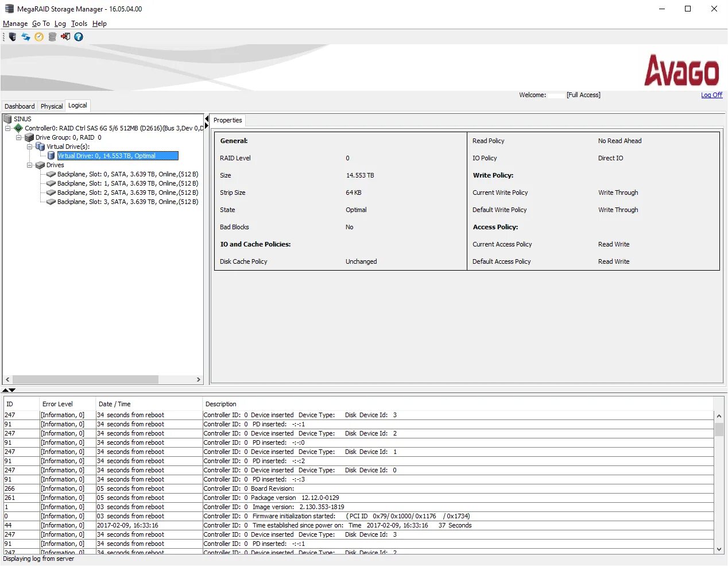The width and height of the screenshot is (728, 566).
Task: Click the down arrow to collapse log pane
Action: coord(12,390)
